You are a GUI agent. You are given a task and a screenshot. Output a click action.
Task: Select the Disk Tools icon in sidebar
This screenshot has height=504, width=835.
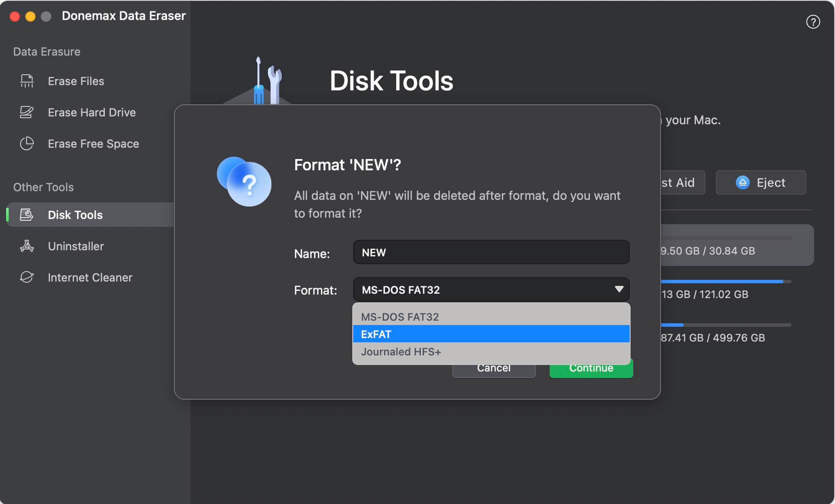tap(27, 215)
